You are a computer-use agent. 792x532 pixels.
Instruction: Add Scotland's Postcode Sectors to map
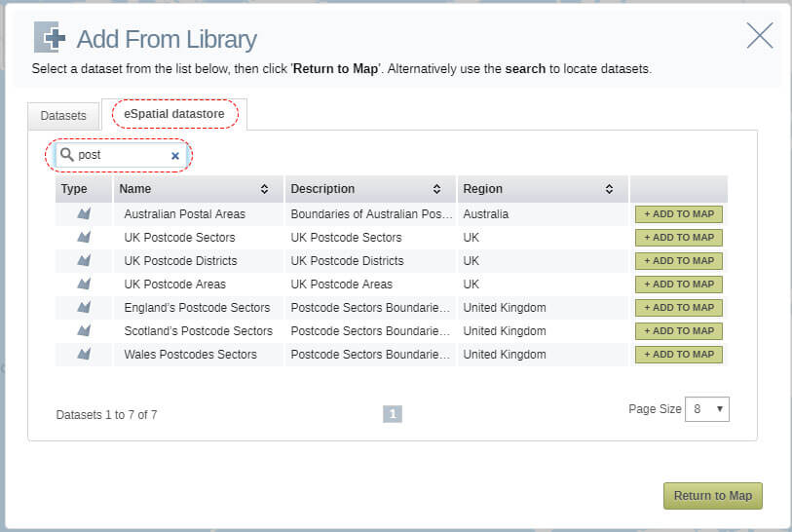(x=679, y=331)
